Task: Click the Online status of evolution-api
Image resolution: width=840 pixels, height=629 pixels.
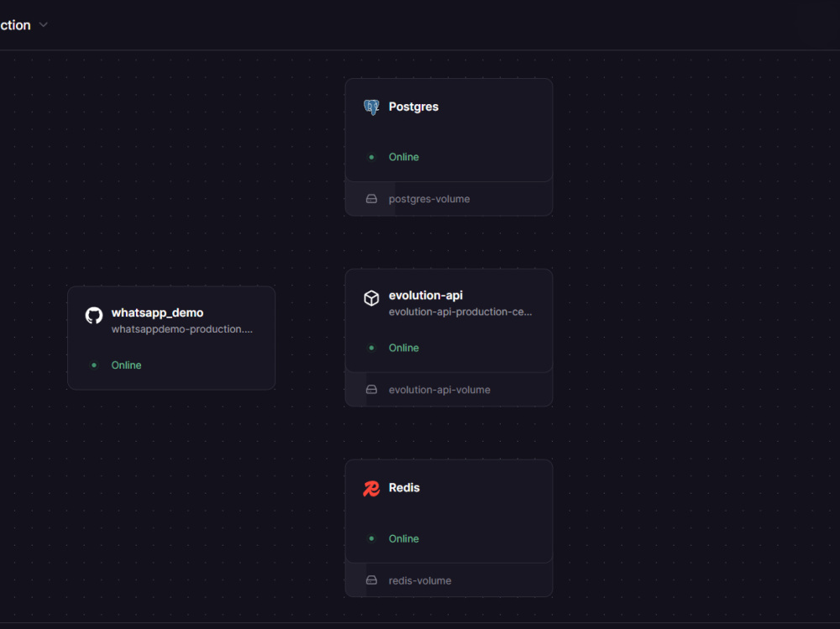Action: pos(404,348)
